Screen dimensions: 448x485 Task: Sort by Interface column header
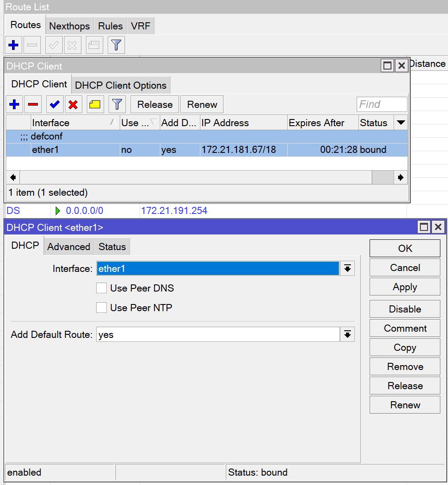[75, 123]
